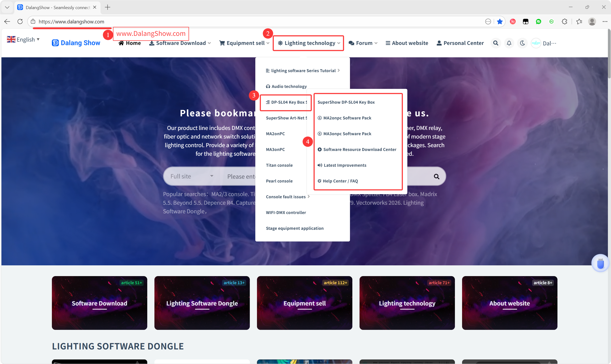Open Help Center / FAQ link

pos(340,181)
